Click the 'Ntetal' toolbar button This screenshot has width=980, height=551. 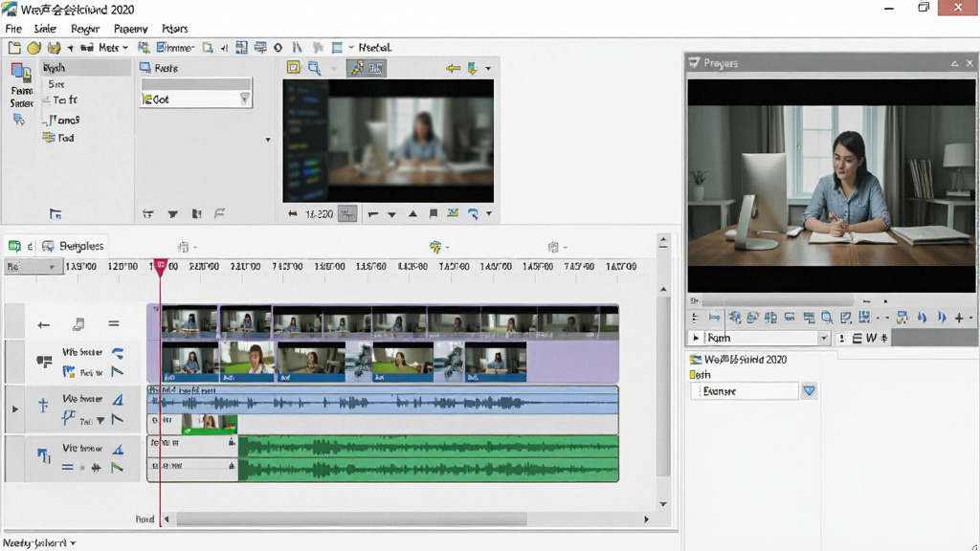coord(375,48)
